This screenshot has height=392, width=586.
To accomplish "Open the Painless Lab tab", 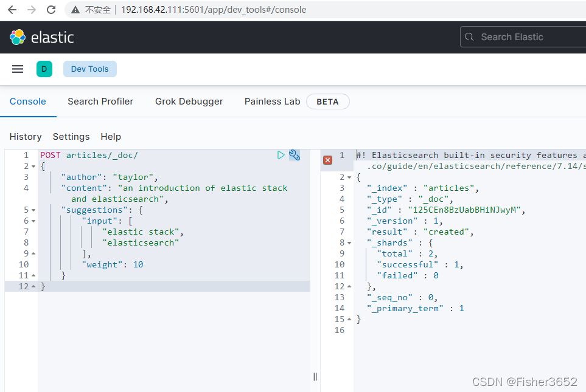I will point(272,101).
